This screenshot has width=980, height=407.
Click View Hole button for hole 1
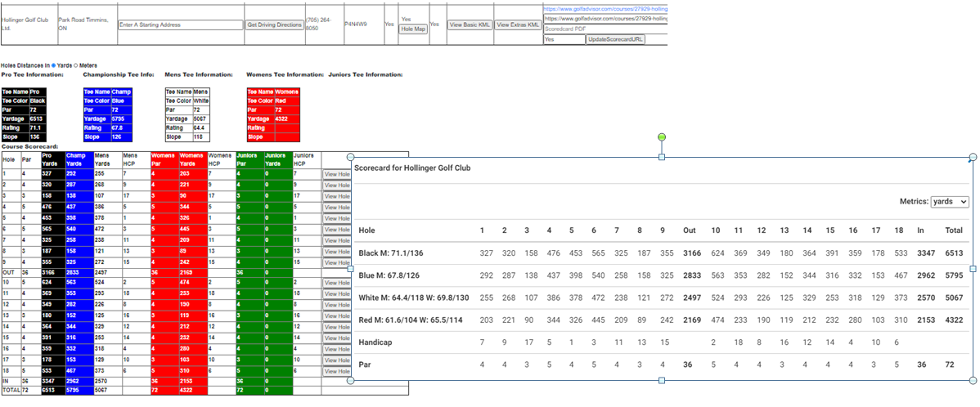coord(336,175)
